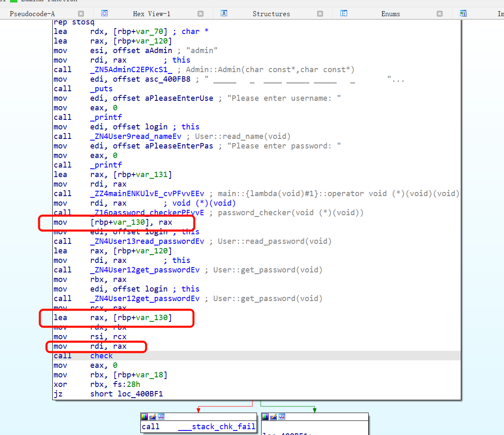The height and width of the screenshot is (435, 504).
Task: Switch to the Structures tab
Action: pos(272,14)
